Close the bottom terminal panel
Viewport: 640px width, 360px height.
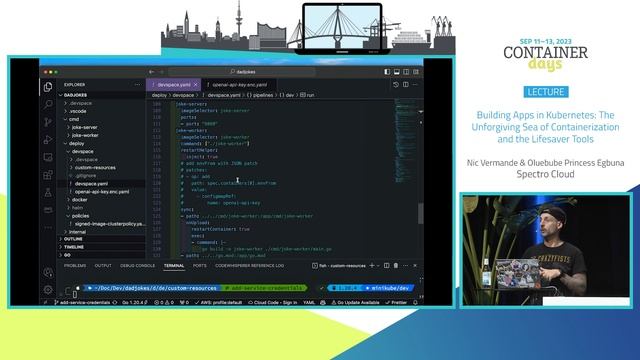tap(415, 266)
